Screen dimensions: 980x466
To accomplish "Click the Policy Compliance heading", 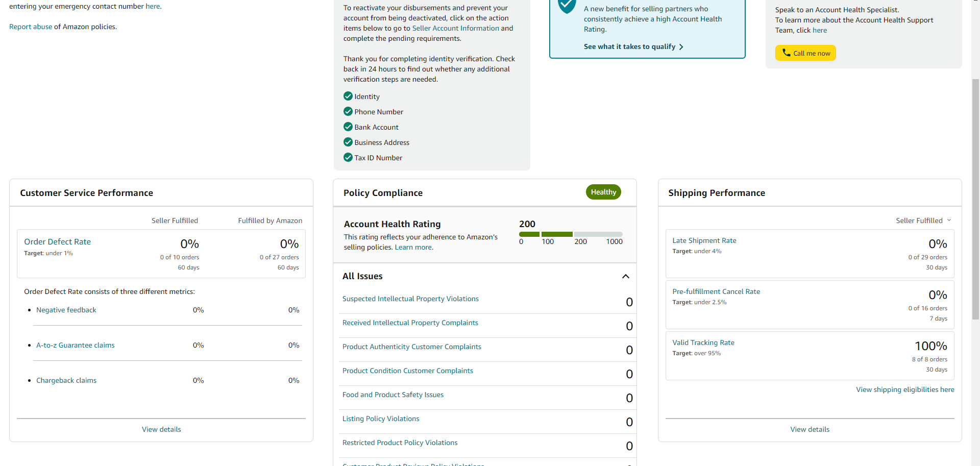I will [383, 193].
